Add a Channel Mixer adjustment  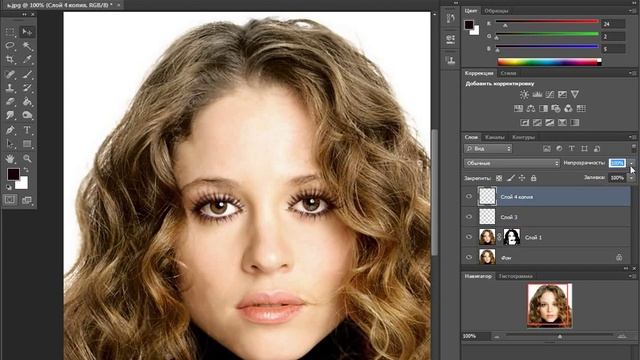pos(568,109)
